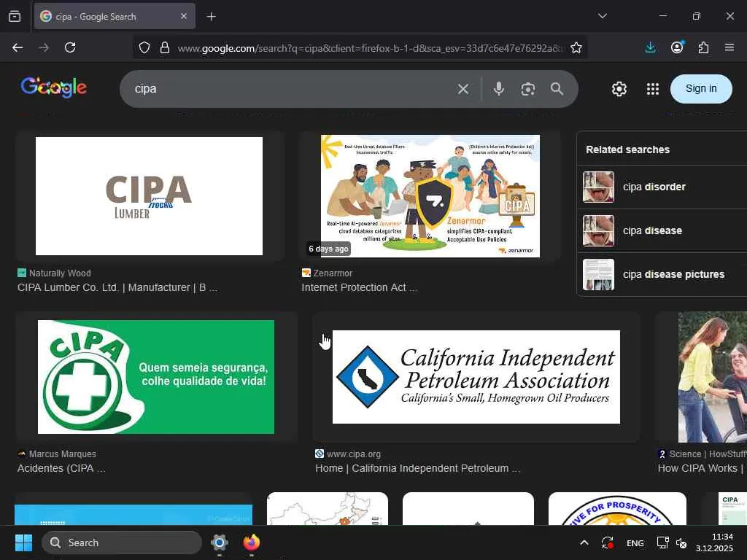747x560 pixels.
Task: Open Firefox account icon
Action: pyautogui.click(x=677, y=47)
